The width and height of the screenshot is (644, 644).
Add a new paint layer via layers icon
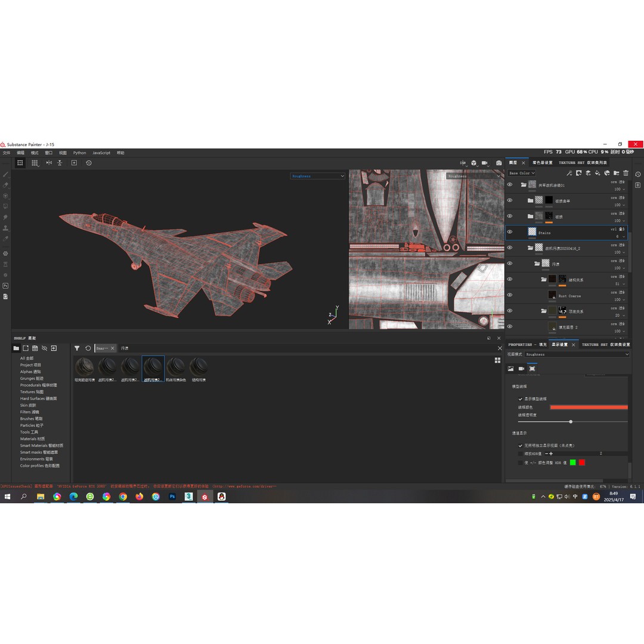point(588,174)
